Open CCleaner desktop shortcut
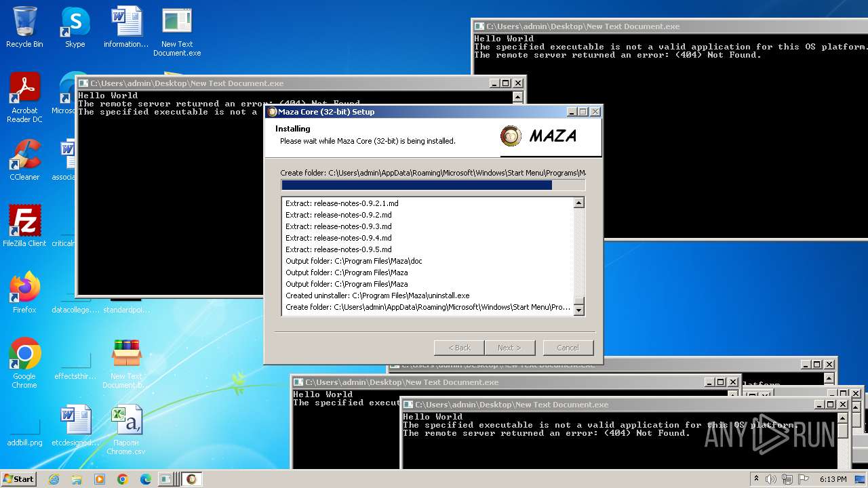The image size is (868, 488). [24, 160]
